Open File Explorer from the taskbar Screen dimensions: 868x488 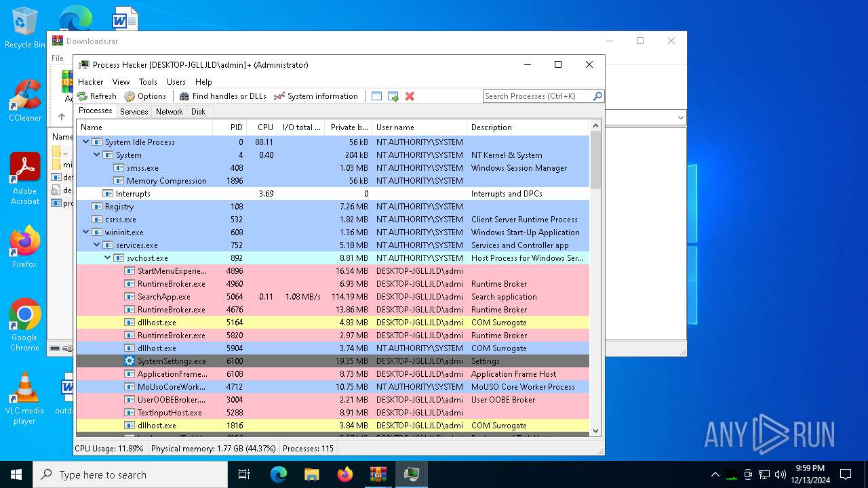[312, 474]
